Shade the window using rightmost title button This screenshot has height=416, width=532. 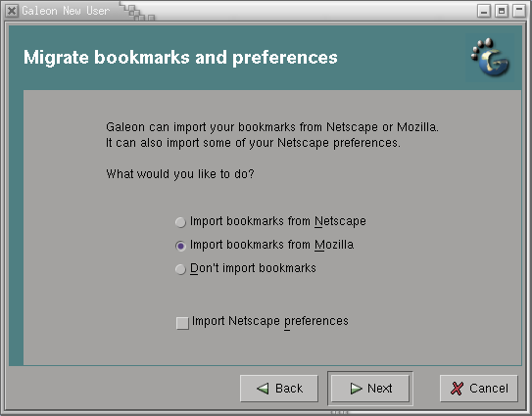click(x=519, y=11)
